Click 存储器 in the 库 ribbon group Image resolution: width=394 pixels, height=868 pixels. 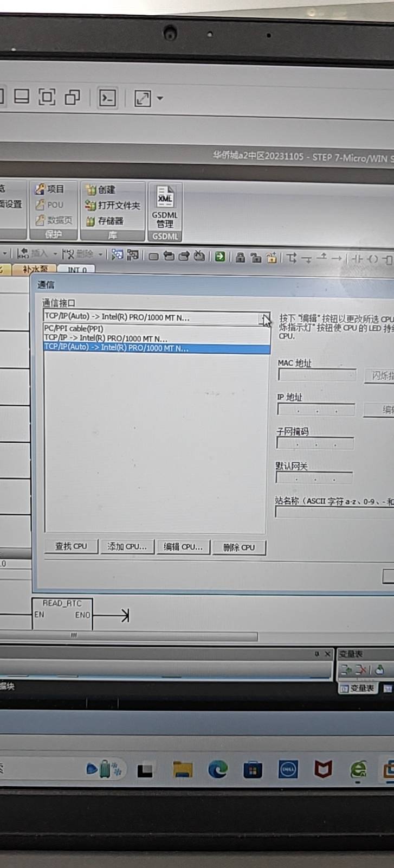click(x=105, y=221)
